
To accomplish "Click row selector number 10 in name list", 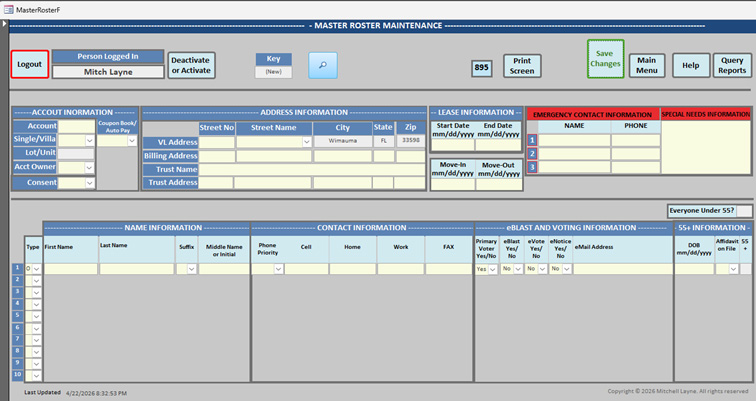I will point(16,374).
